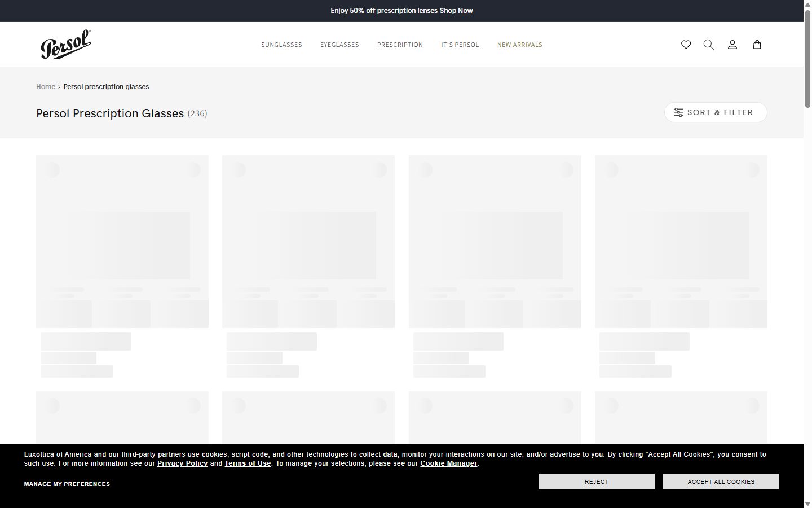Click the (236) results count
The image size is (812, 508).
coord(197,113)
